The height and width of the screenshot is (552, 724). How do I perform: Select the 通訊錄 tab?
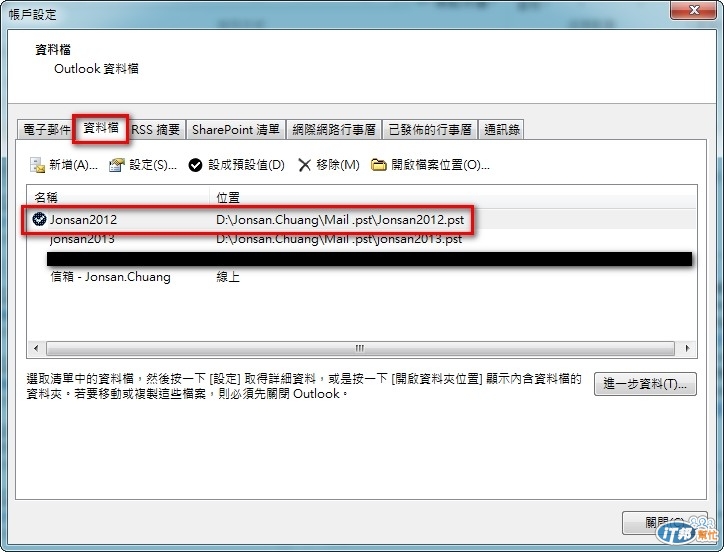tap(501, 129)
